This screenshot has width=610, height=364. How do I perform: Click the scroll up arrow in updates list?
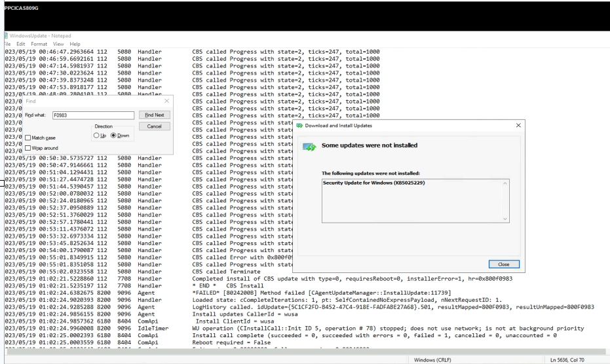point(505,183)
